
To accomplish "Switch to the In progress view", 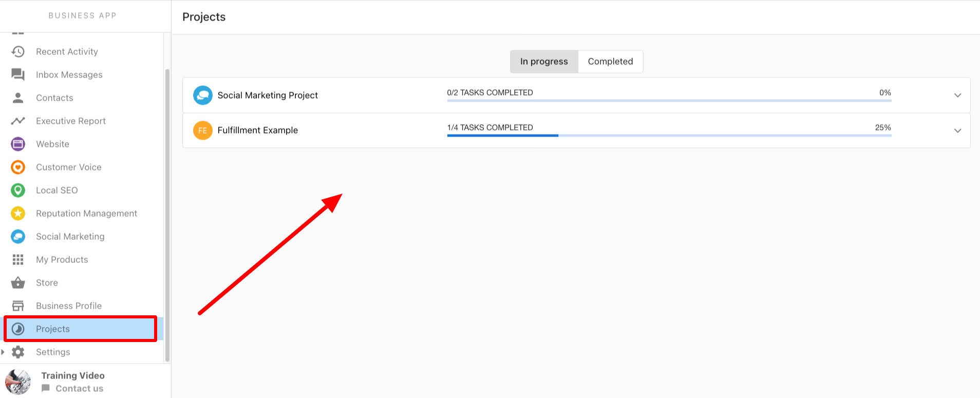I will (x=544, y=62).
